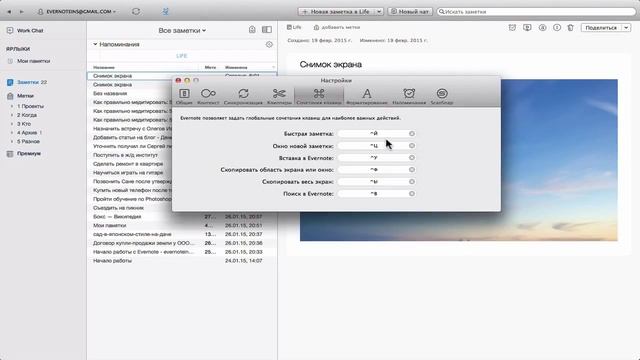
Task: Open the Сочетания клавиш tab
Action: [x=319, y=96]
